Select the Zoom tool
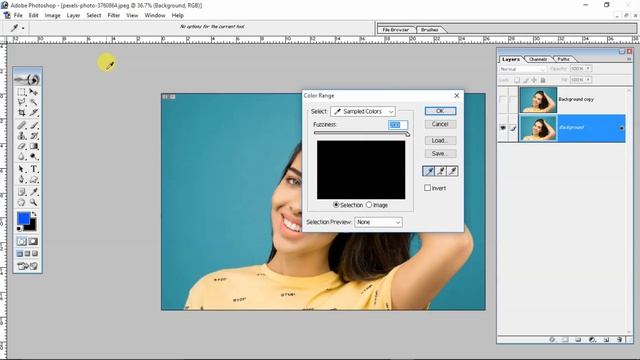 click(33, 202)
